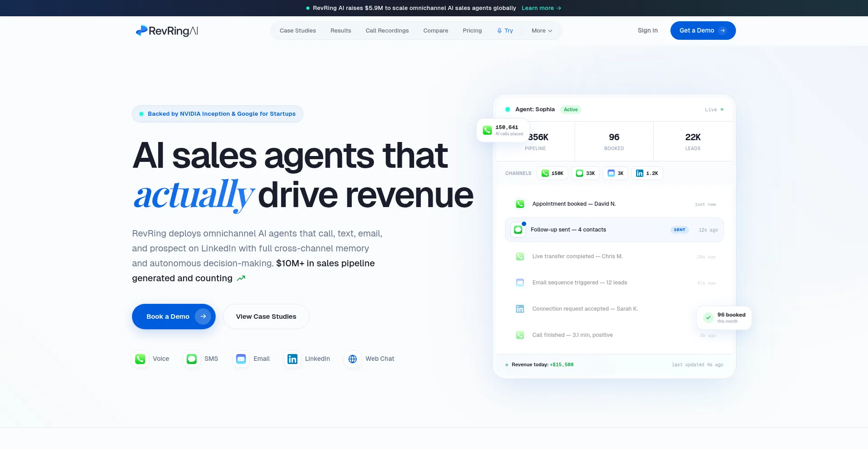Click the phone icon for Appointment booked row

[x=520, y=204]
